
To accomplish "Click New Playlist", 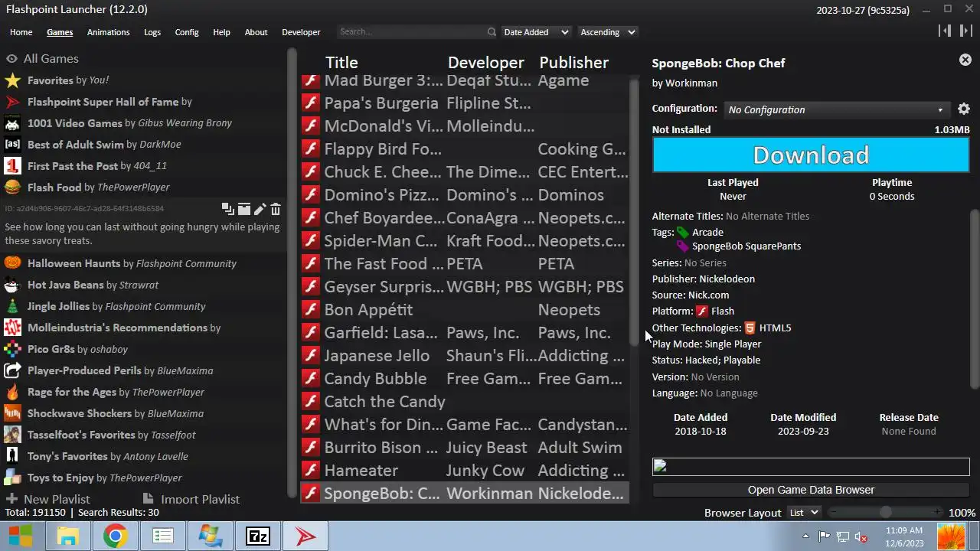I will pos(48,499).
